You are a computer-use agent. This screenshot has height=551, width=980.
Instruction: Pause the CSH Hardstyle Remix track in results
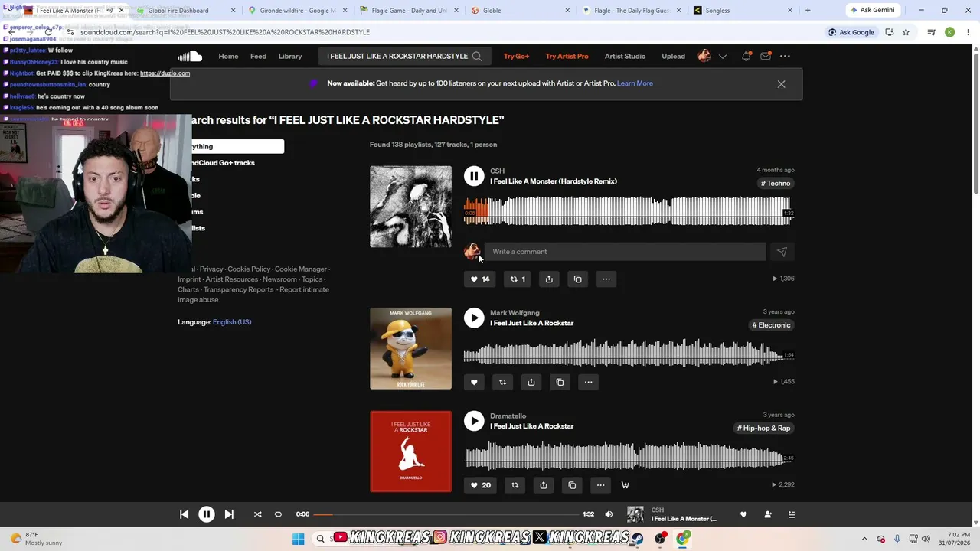tap(474, 176)
